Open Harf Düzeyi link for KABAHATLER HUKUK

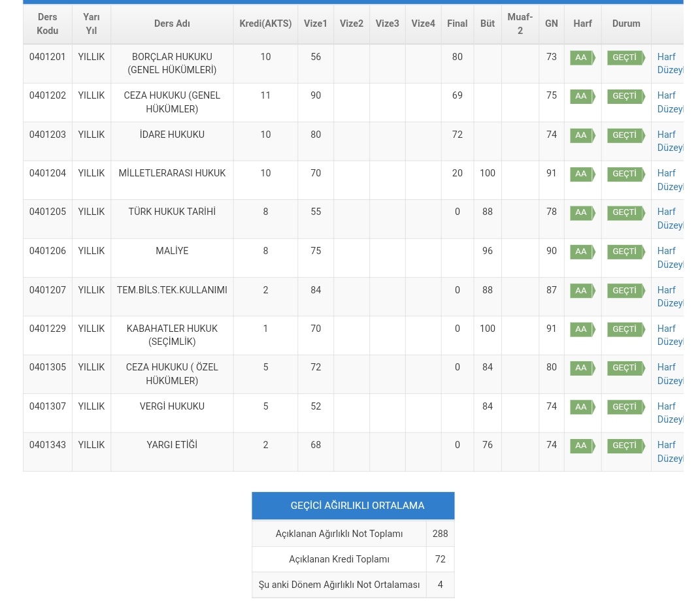[670, 335]
